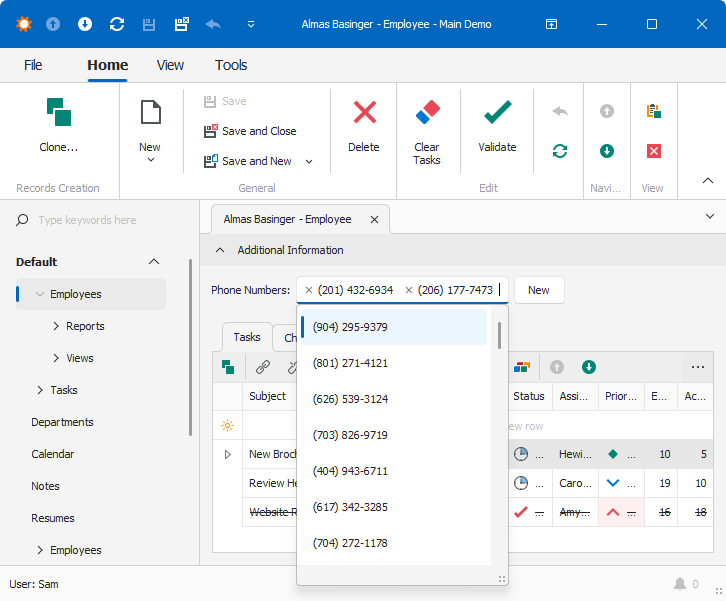Click the green next record arrow in ribbon
726x601 pixels.
(607, 151)
